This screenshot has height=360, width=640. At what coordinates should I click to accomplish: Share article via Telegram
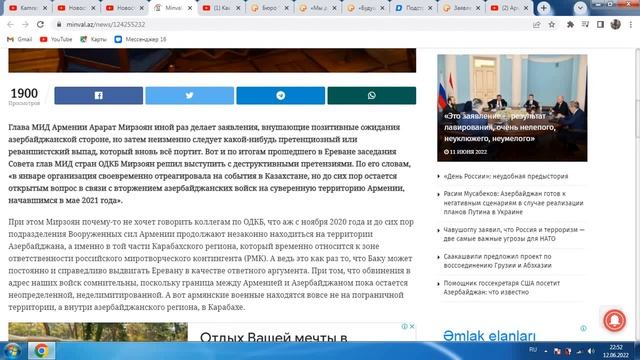click(280, 96)
